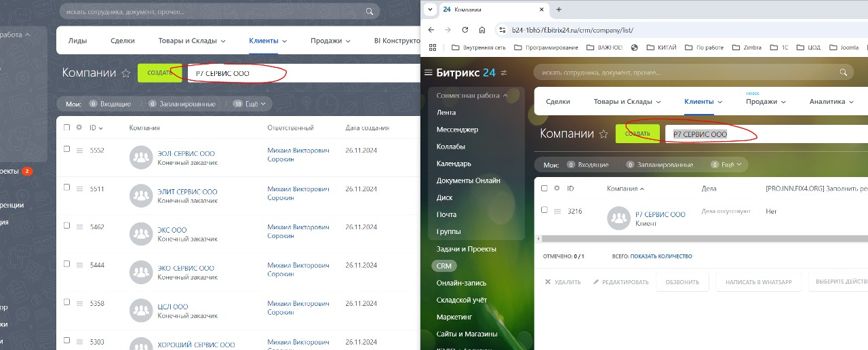Open a new browser tab with plus
The image size is (868, 350).
[x=559, y=9]
